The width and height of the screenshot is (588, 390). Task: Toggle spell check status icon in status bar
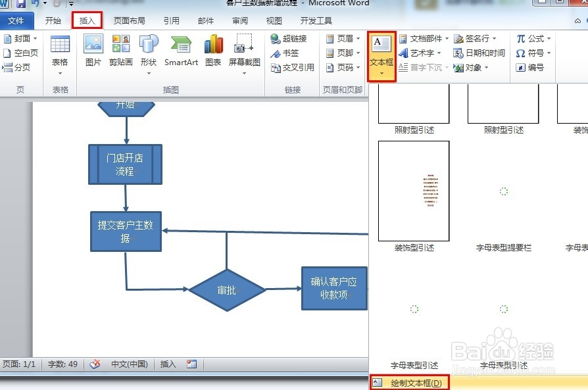click(94, 364)
